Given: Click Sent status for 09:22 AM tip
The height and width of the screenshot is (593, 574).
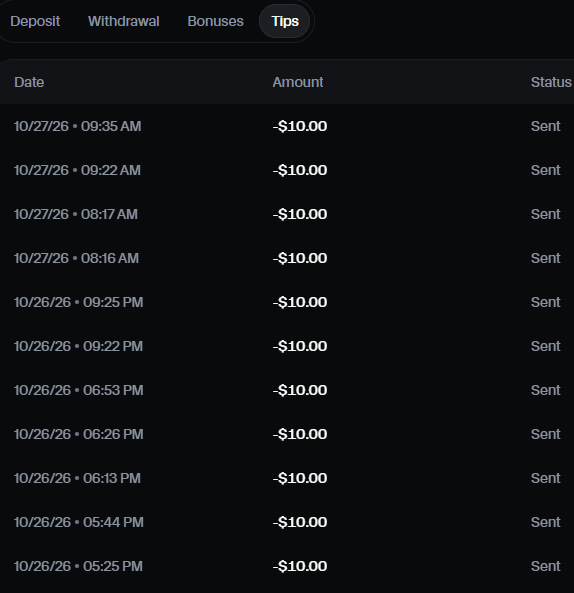Looking at the screenshot, I should point(545,170).
